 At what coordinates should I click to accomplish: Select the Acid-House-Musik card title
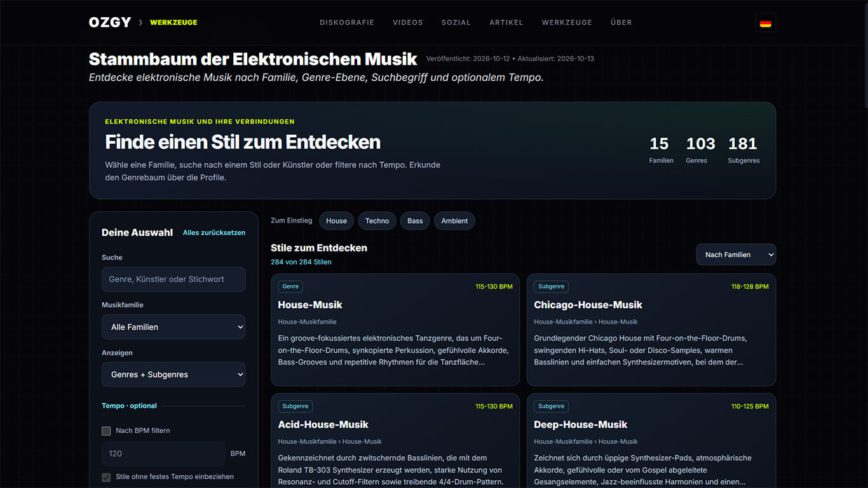point(323,424)
